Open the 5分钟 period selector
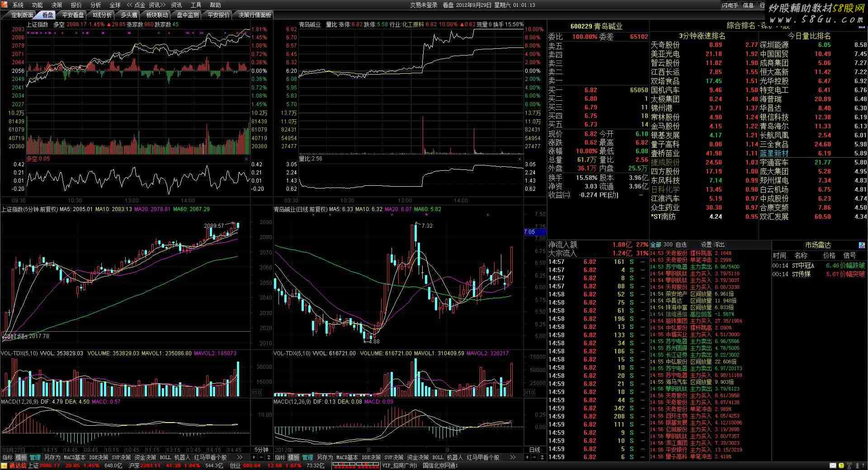 click(x=261, y=450)
